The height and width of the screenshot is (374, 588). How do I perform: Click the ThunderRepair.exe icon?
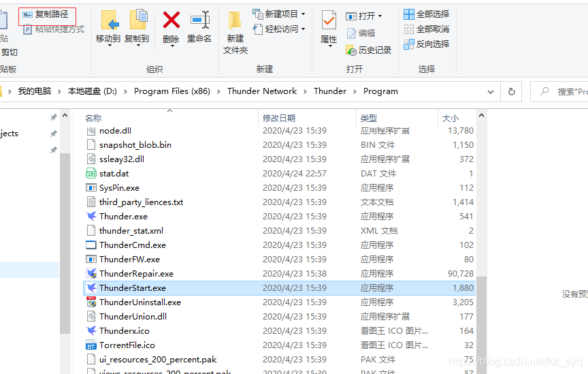[x=91, y=273]
